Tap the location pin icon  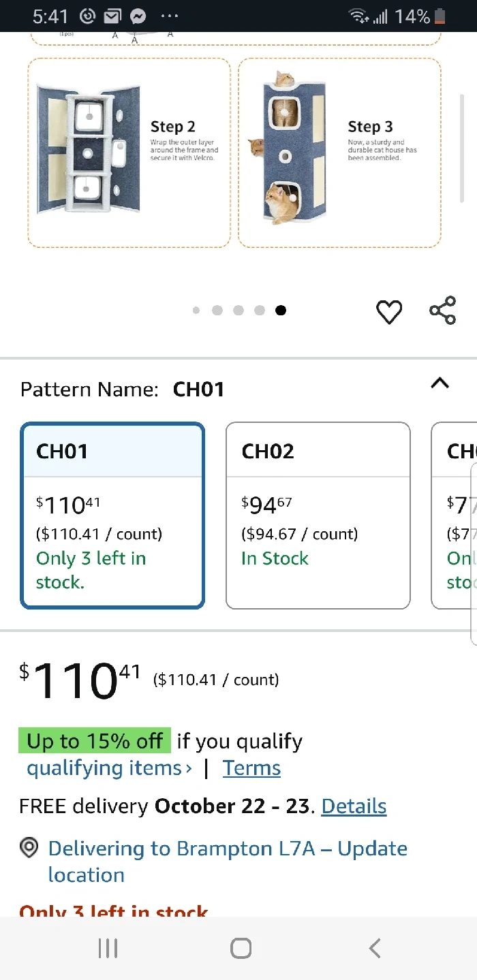[x=29, y=848]
